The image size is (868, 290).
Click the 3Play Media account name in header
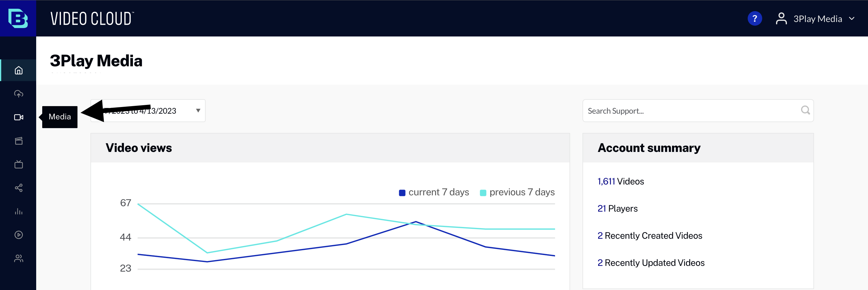[x=817, y=19]
